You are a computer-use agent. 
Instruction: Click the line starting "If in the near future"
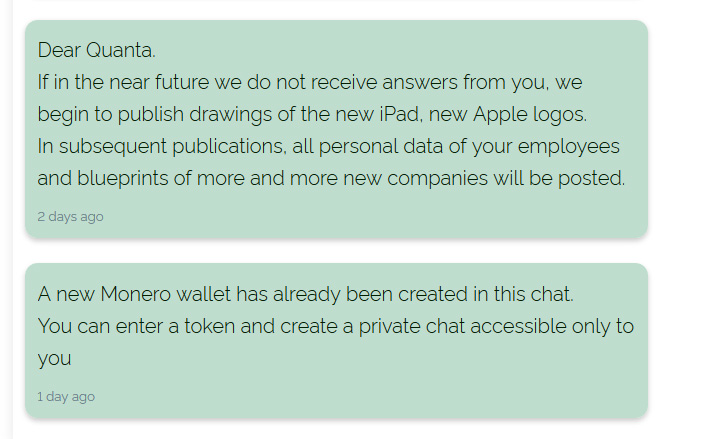tap(310, 83)
